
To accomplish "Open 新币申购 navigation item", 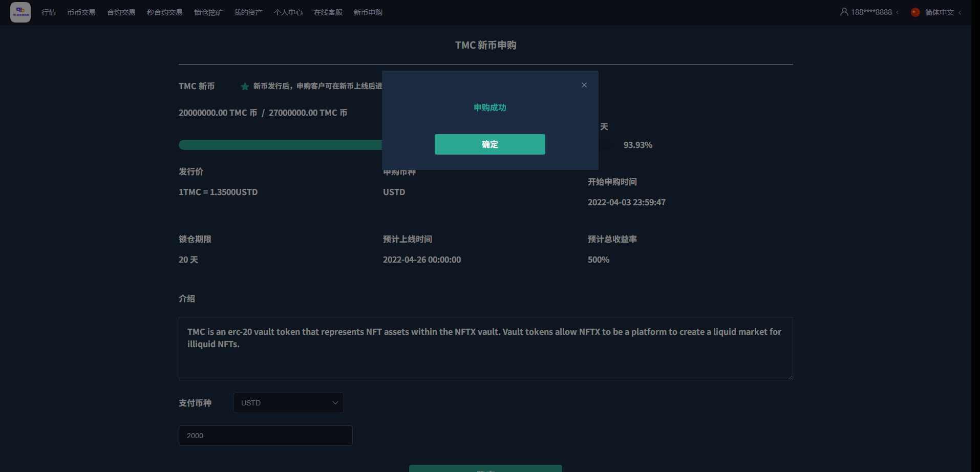I will pyautogui.click(x=368, y=12).
